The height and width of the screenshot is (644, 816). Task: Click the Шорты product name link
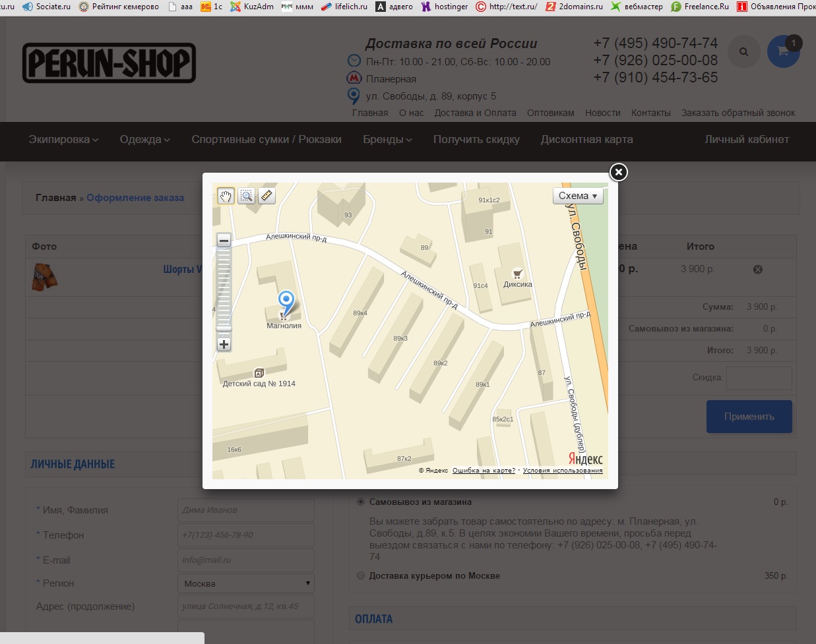(183, 270)
